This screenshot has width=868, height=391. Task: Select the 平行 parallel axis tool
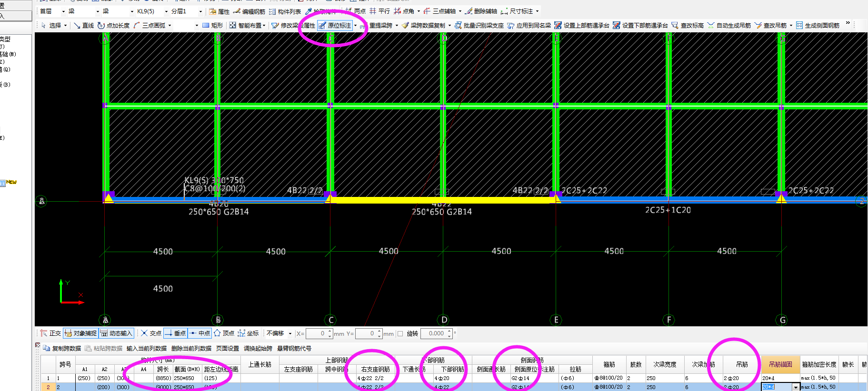click(380, 11)
